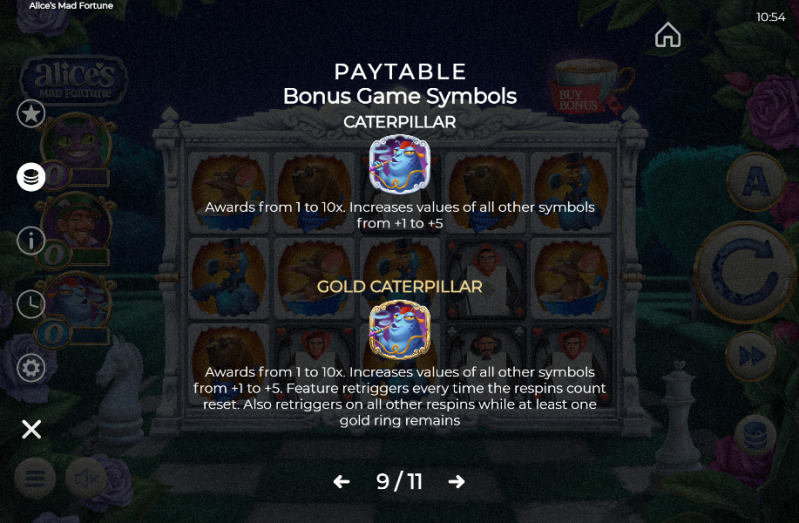Image resolution: width=799 pixels, height=523 pixels.
Task: Click the Gold Caterpillar symbol image
Action: coord(400,330)
